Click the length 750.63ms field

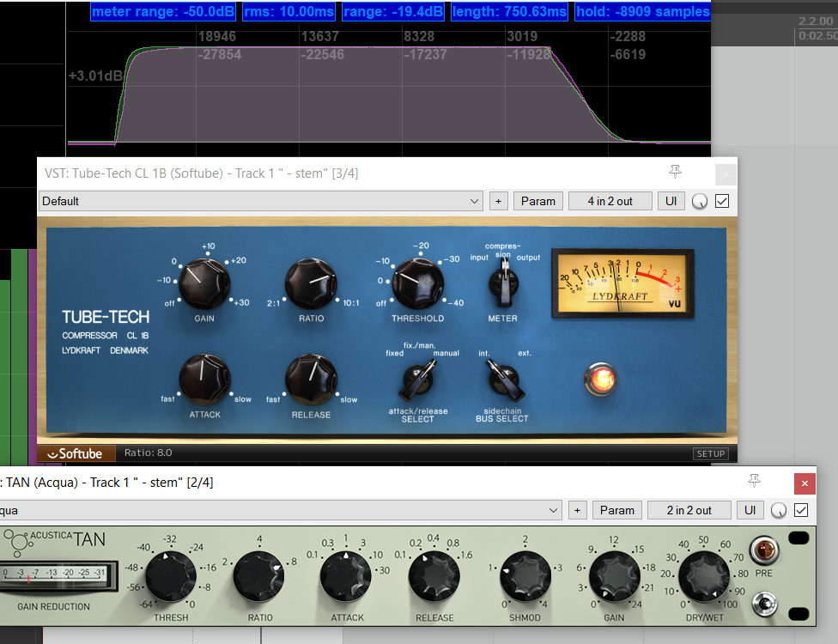point(509,11)
